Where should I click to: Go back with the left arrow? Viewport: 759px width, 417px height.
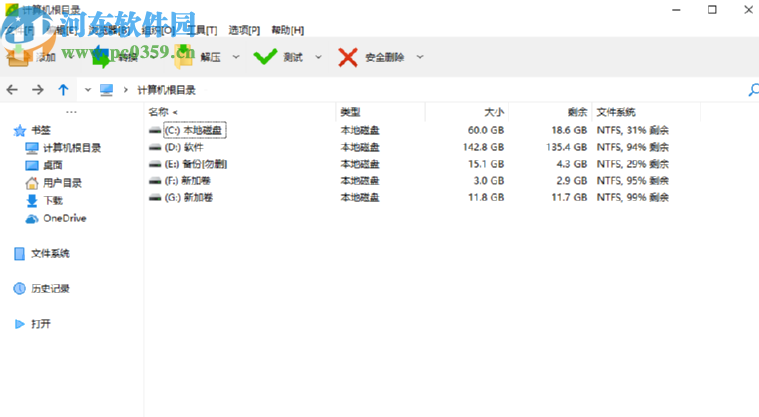12,90
